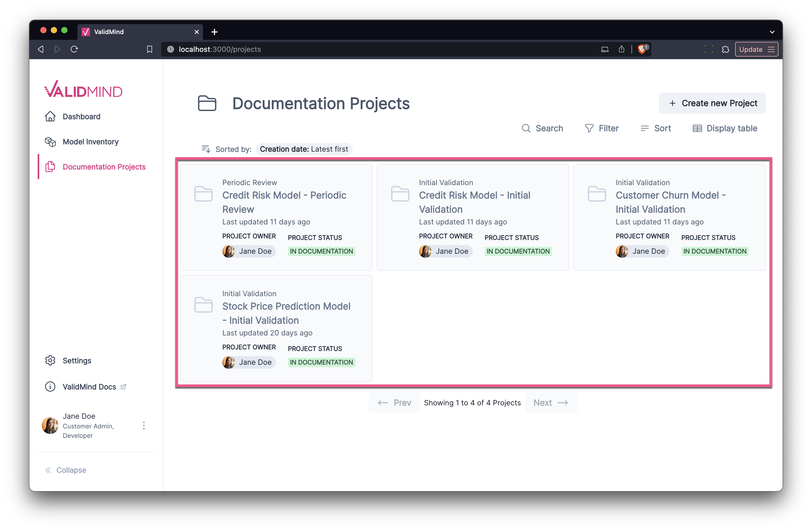
Task: Open Stock Price Prediction Model project
Action: (286, 313)
